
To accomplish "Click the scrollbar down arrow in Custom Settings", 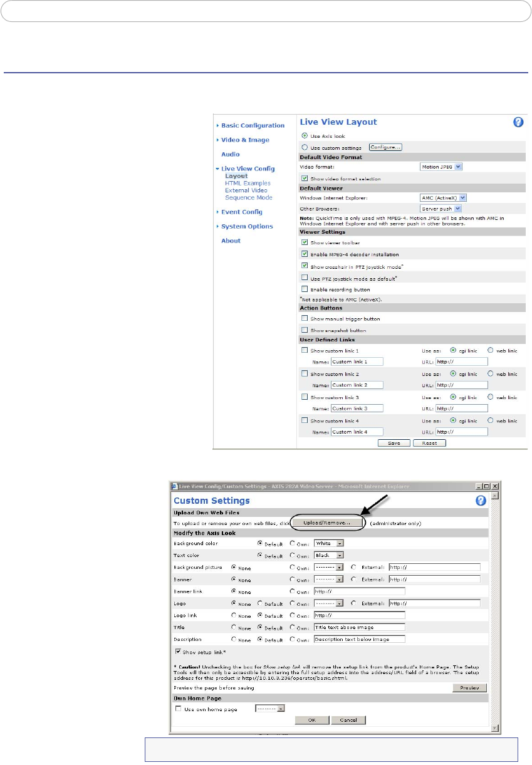I will coord(495,728).
